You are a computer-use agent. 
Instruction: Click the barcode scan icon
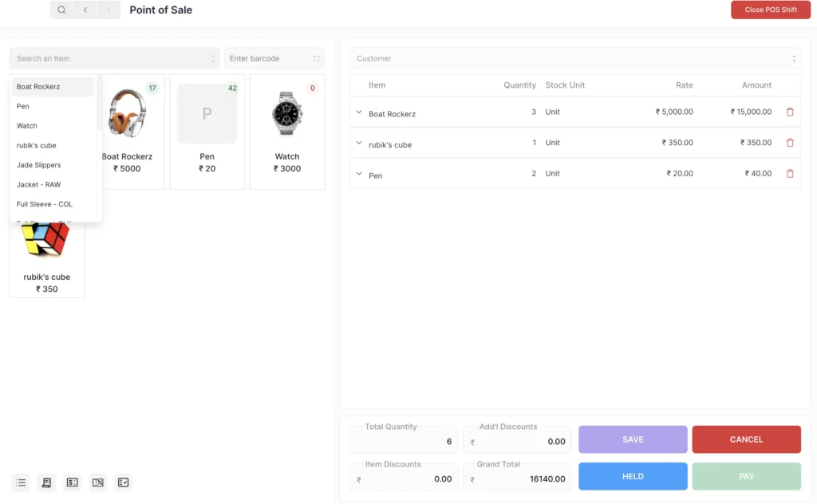[316, 58]
